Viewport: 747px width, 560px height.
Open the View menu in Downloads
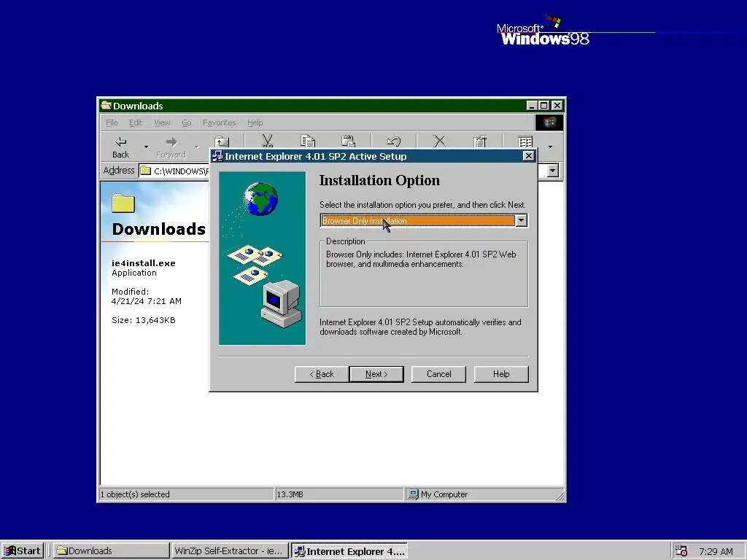162,122
